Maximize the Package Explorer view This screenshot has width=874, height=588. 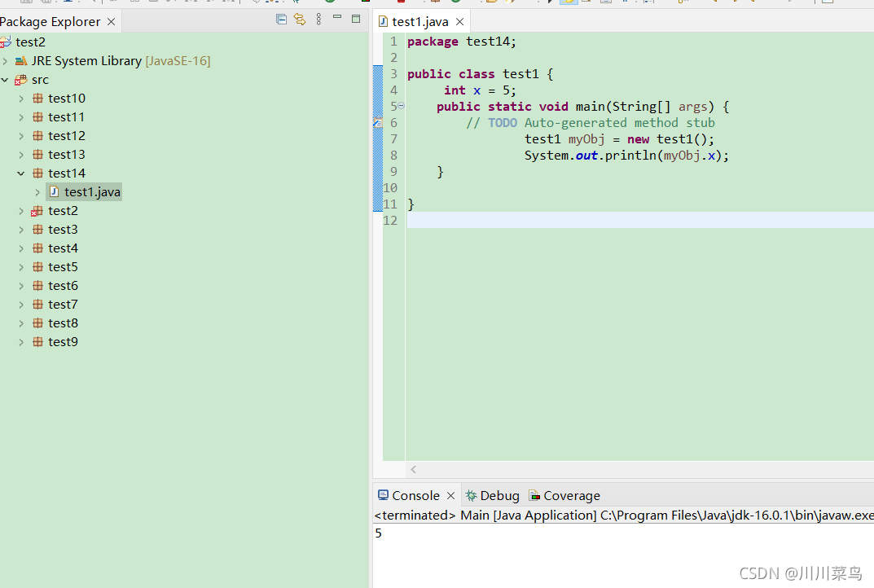(356, 19)
